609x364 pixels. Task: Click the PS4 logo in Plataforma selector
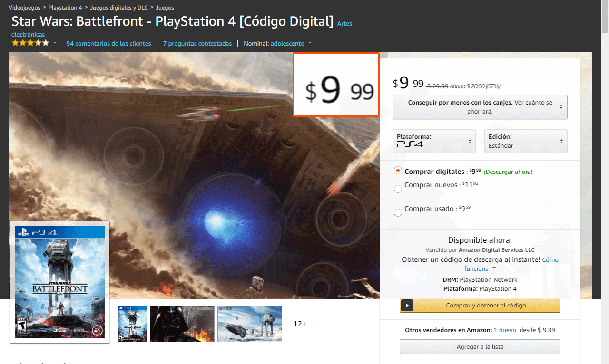pyautogui.click(x=410, y=144)
